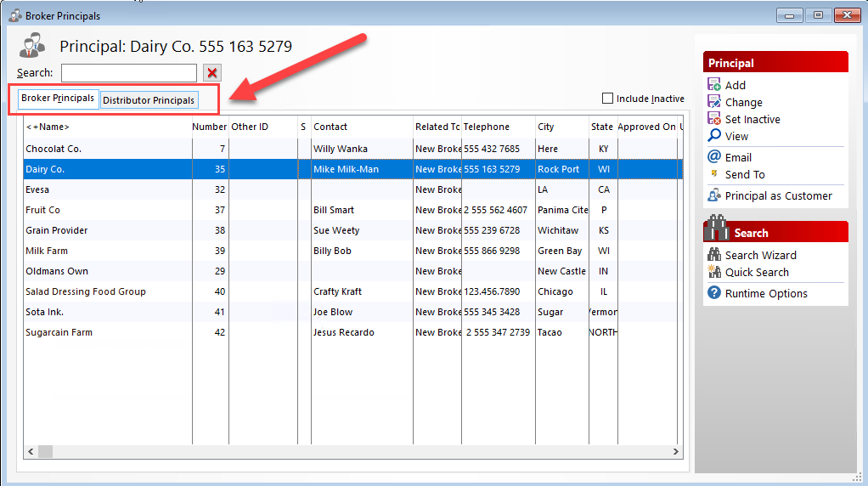The image size is (868, 486).
Task: Click the large binoculars Search header icon
Action: [x=717, y=228]
